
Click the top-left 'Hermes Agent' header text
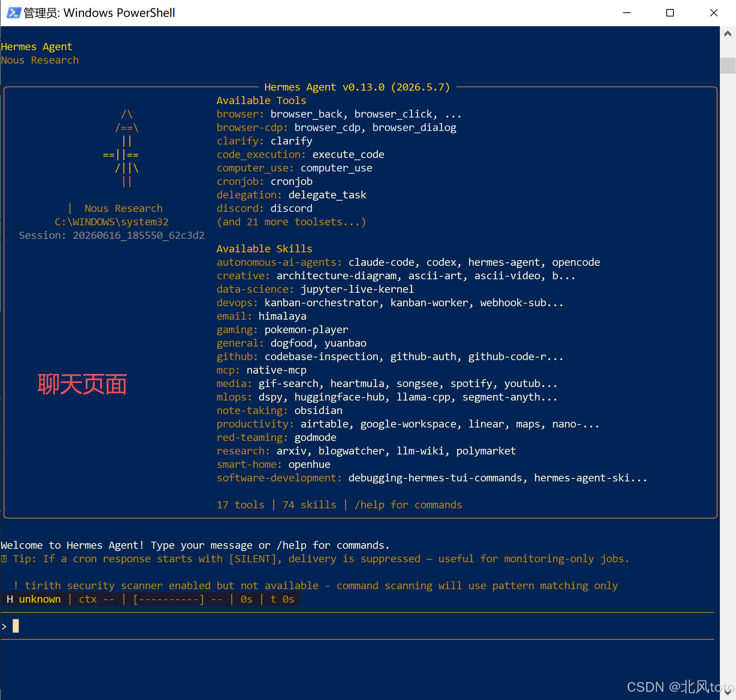37,47
